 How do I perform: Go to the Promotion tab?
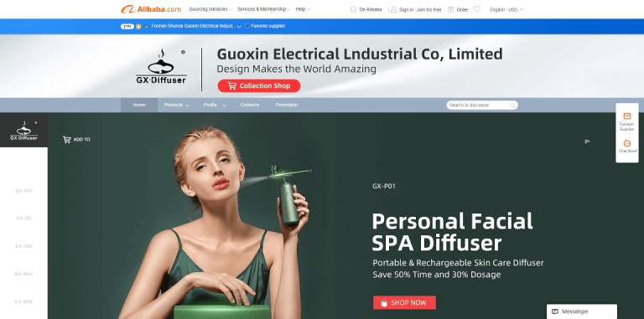[287, 105]
